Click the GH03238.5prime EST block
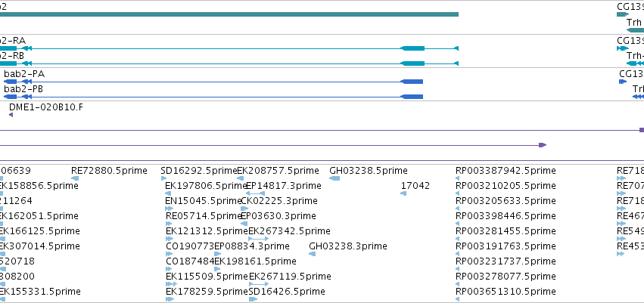This screenshot has height=303, width=644. [334, 178]
